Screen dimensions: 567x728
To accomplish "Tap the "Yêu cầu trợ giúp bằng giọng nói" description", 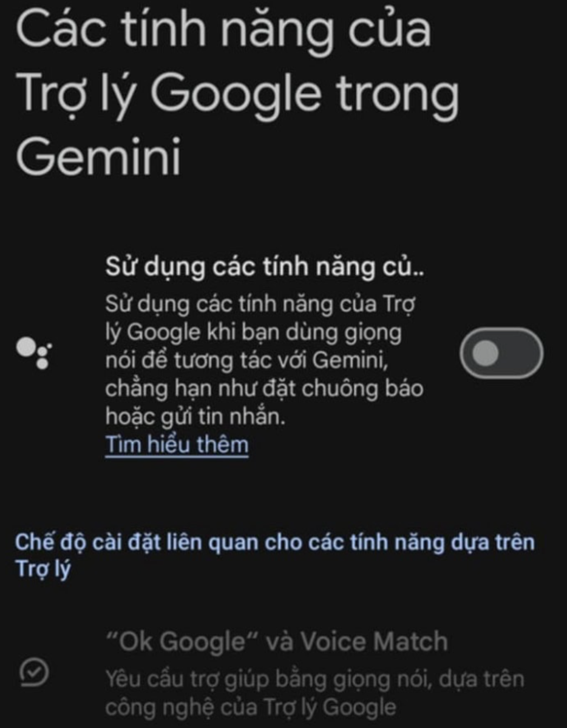I will tap(314, 692).
